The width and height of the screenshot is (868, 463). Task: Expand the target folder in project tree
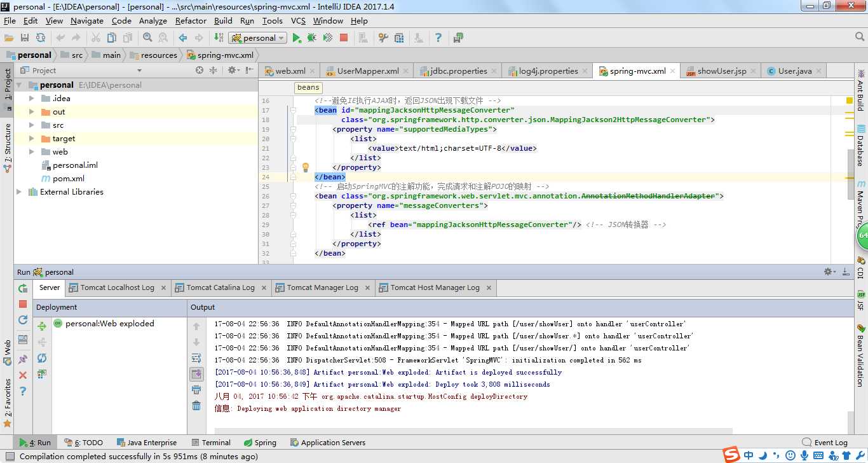coord(31,139)
